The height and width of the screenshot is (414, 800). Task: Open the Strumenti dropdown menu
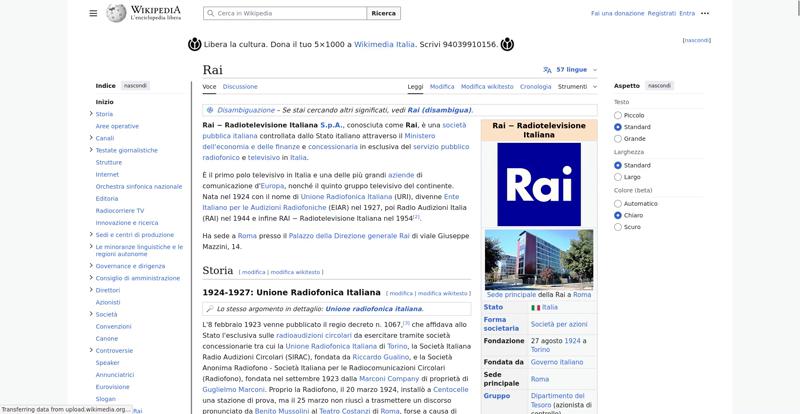pyautogui.click(x=577, y=87)
